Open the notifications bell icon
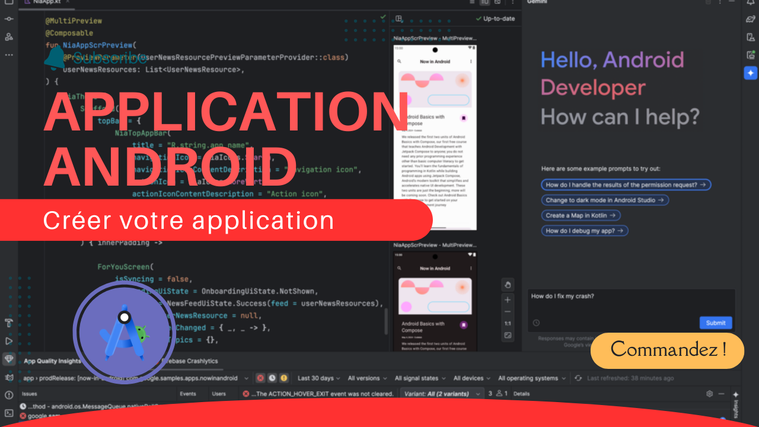This screenshot has width=759, height=427. pyautogui.click(x=750, y=3)
